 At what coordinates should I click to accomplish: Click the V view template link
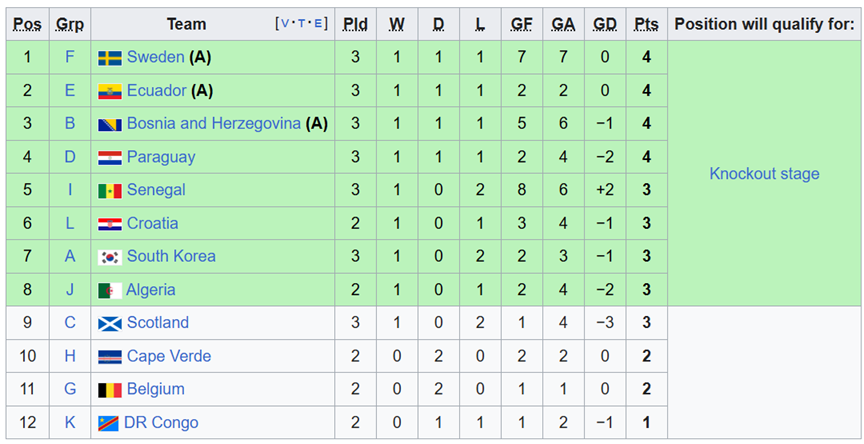point(285,24)
